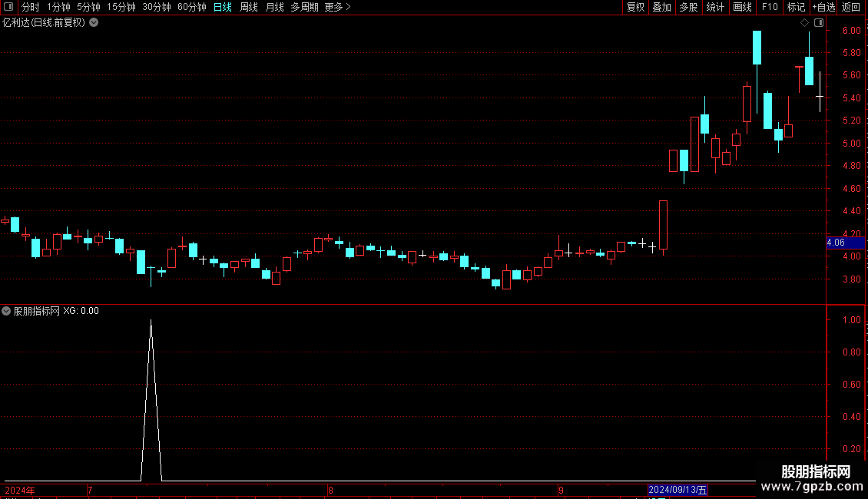Select the 5分钟 period
The width and height of the screenshot is (868, 499).
click(88, 7)
